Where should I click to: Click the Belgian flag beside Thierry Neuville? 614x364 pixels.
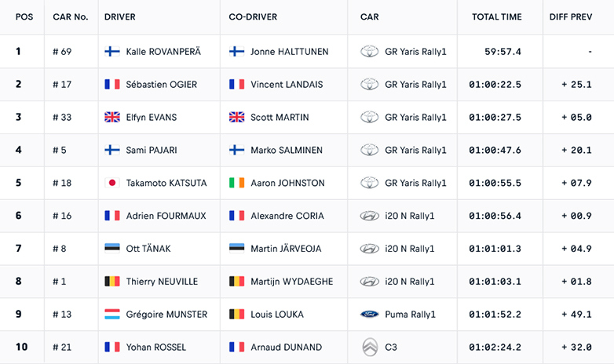[111, 282]
